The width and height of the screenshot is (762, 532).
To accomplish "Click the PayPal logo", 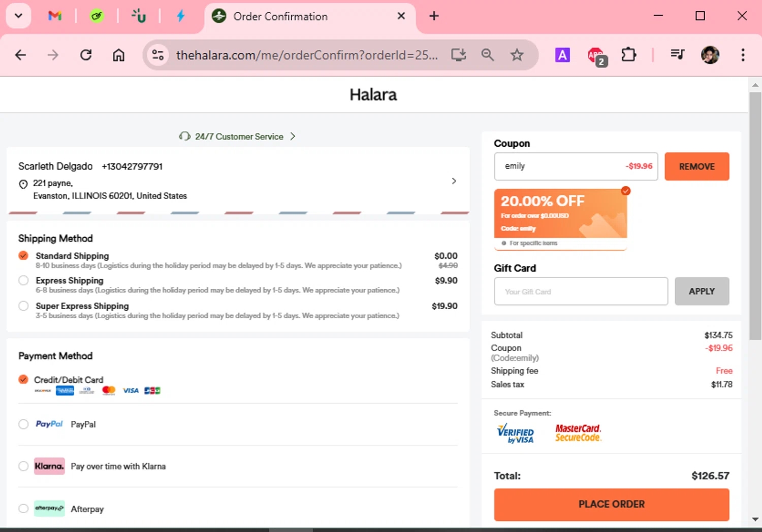I will (x=49, y=424).
